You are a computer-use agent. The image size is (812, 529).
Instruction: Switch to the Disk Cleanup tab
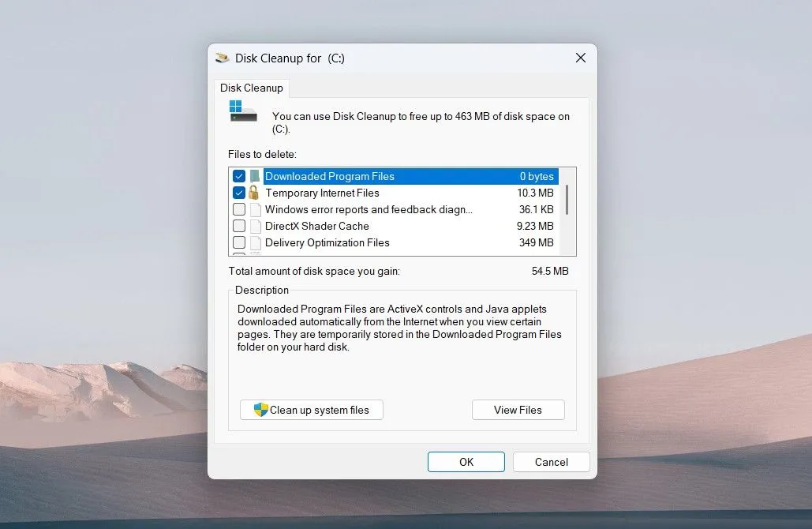click(252, 88)
